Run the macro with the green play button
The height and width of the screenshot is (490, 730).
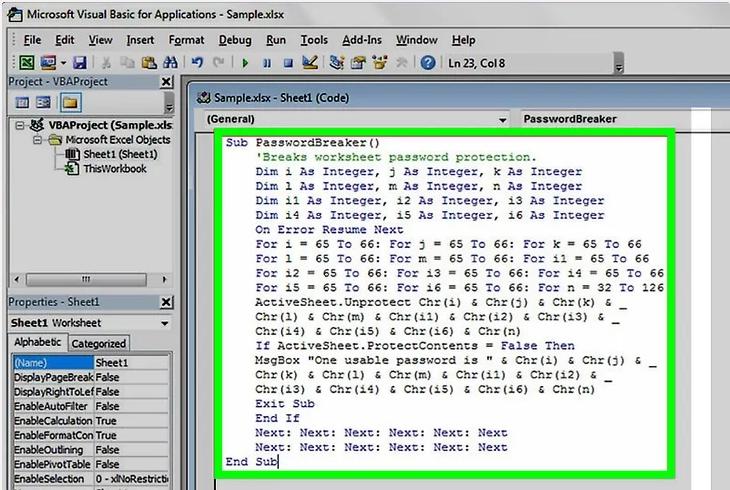[x=245, y=62]
